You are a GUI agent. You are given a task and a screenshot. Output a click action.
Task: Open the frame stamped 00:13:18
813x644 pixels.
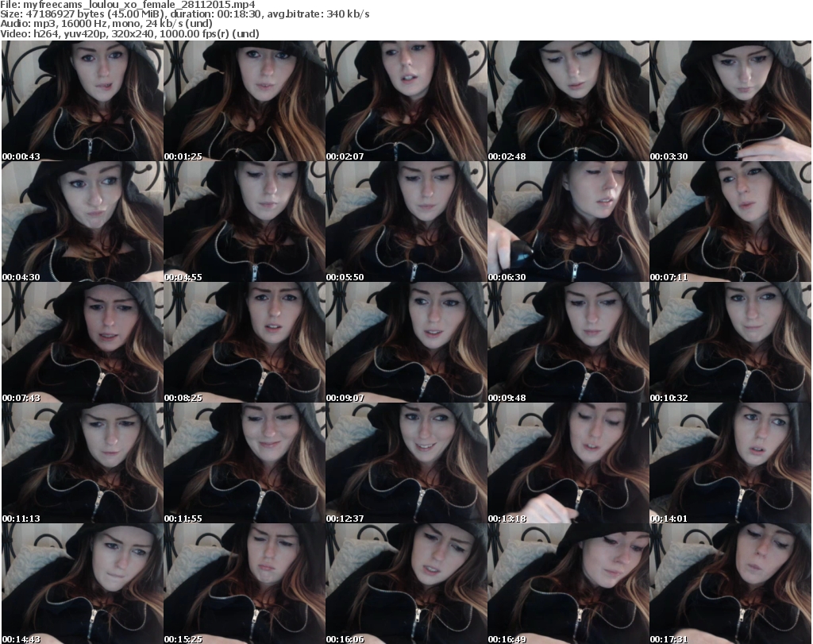[568, 463]
